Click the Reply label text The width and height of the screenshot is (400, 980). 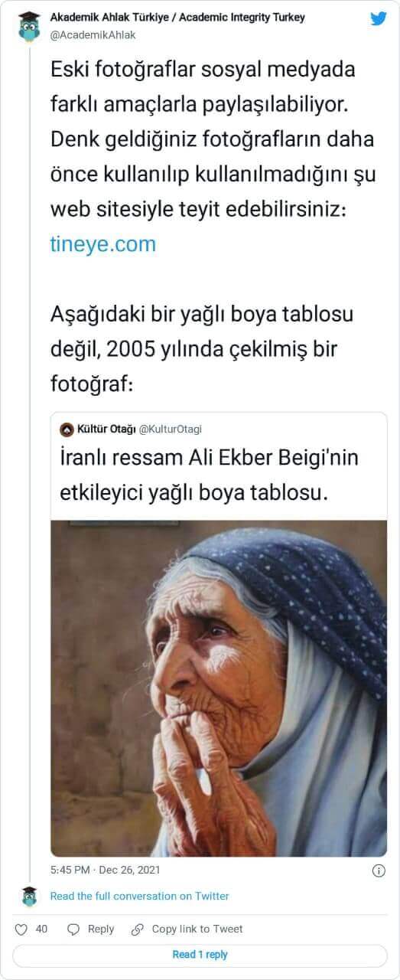coord(101,929)
